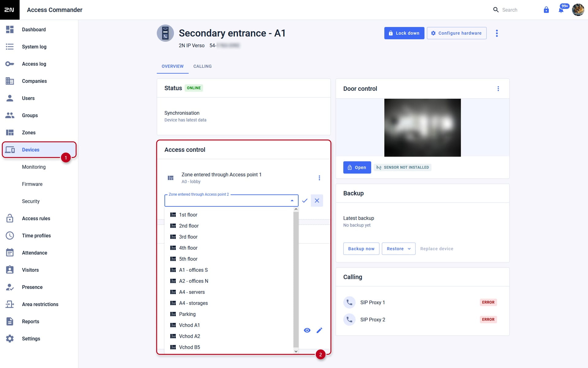Click the eye view icon
The height and width of the screenshot is (368, 588).
pyautogui.click(x=307, y=330)
